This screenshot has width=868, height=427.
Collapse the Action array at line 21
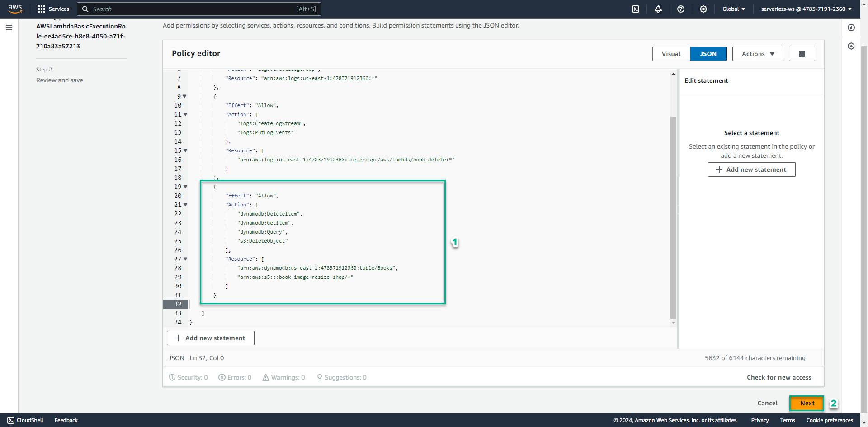tap(185, 205)
